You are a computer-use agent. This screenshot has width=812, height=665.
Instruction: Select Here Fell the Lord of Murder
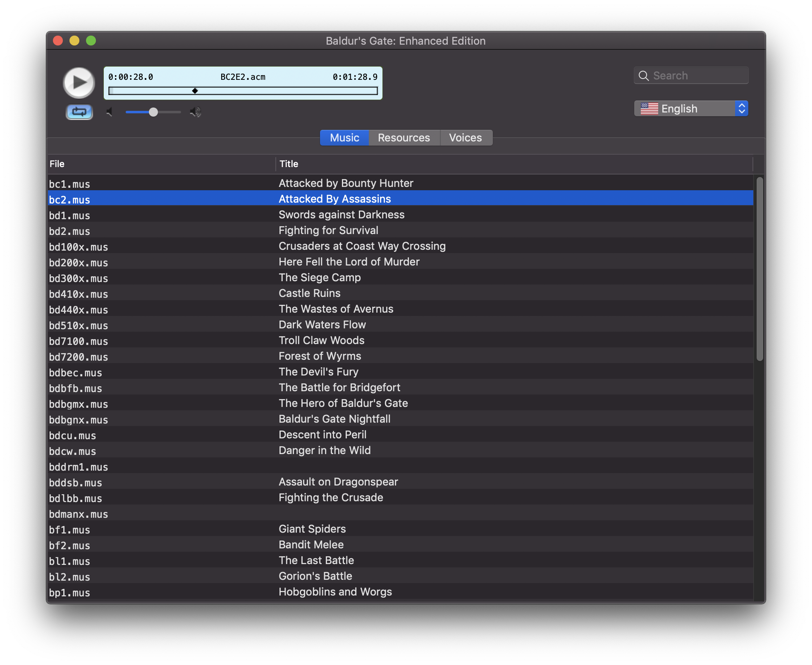[400, 262]
